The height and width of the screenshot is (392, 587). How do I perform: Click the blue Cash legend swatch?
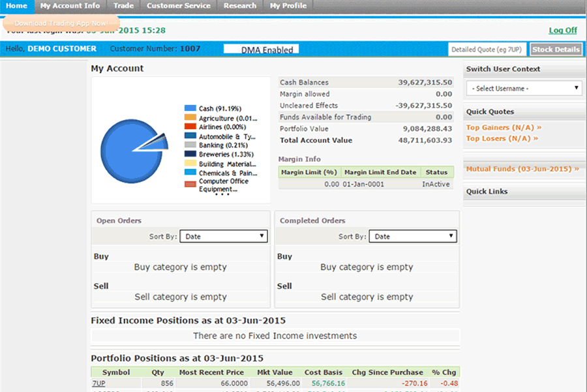[190, 108]
